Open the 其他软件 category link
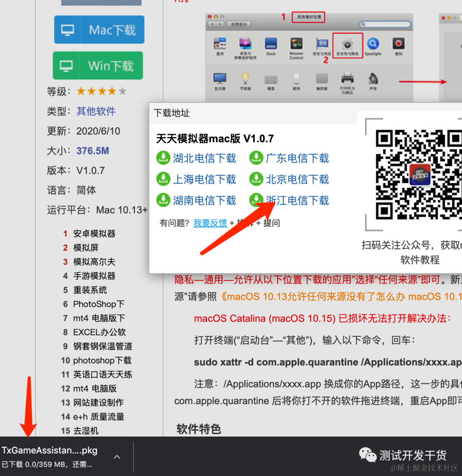 96,111
